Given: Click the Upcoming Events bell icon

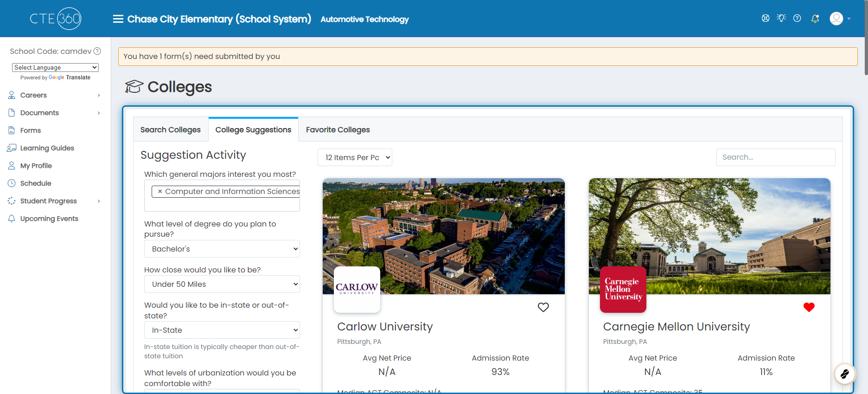Looking at the screenshot, I should 12,219.
